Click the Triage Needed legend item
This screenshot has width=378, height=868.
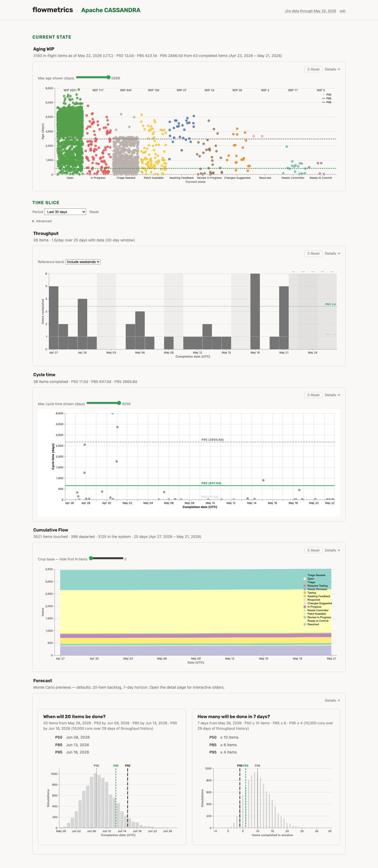(x=314, y=576)
